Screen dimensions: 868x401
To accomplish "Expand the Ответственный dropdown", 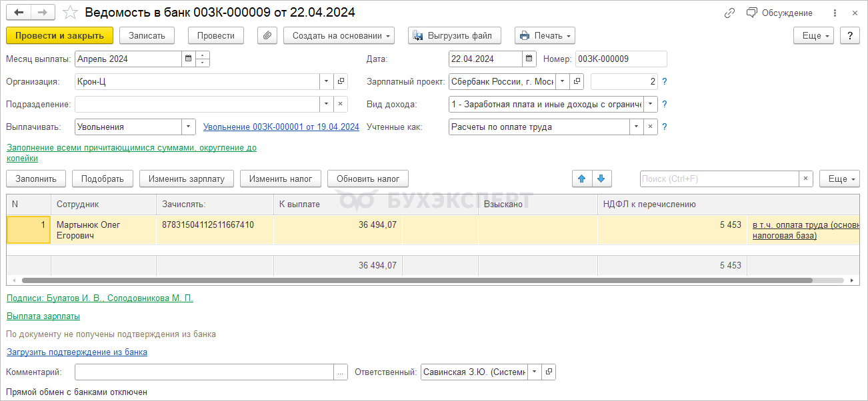I will pos(535,372).
